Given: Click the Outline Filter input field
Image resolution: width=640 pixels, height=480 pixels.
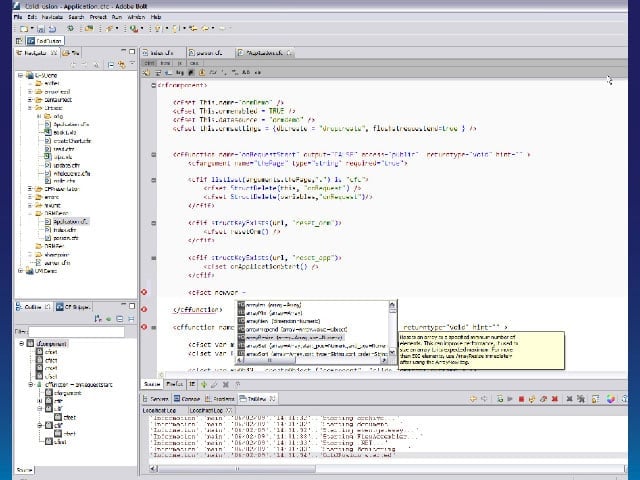Looking at the screenshot, I should click(x=76, y=332).
